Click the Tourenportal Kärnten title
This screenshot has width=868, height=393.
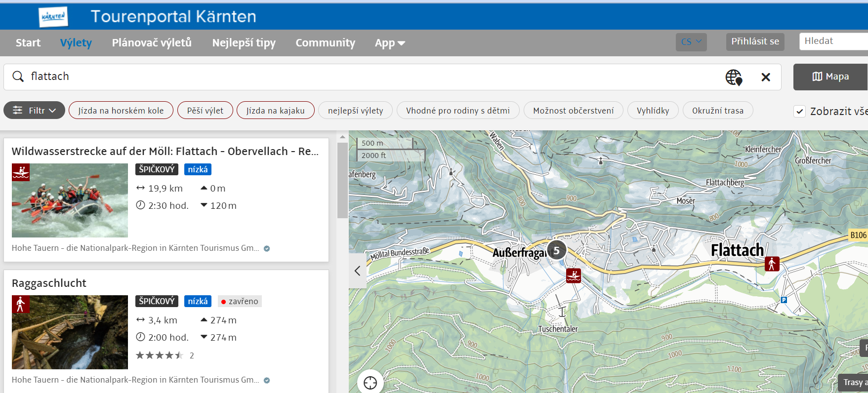coord(173,17)
